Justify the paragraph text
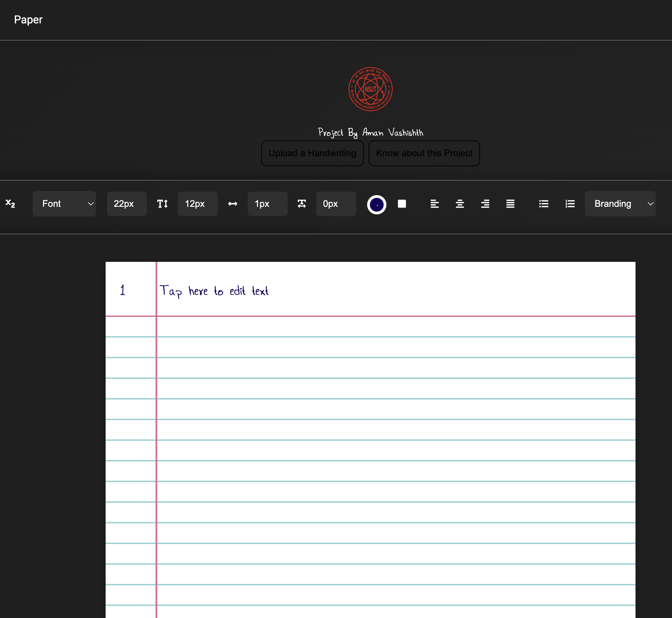Screen dimensions: 672x618 [510, 204]
